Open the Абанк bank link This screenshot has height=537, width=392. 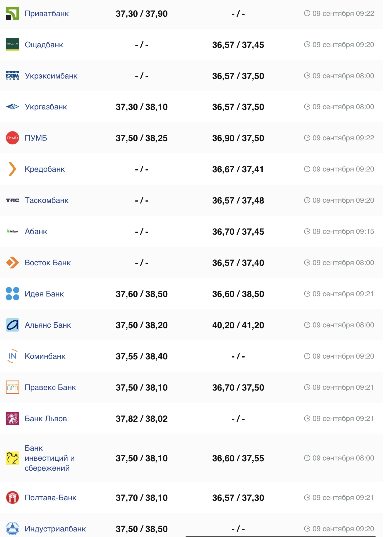click(36, 232)
